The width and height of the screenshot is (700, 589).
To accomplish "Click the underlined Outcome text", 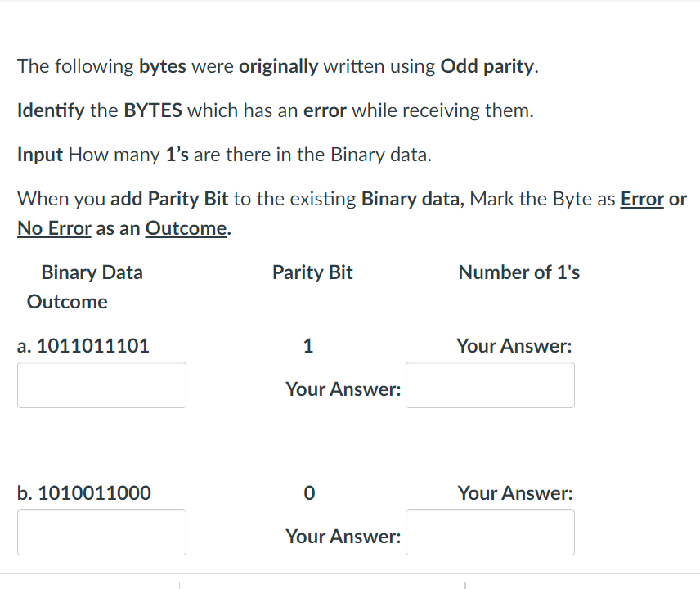I will 186,228.
